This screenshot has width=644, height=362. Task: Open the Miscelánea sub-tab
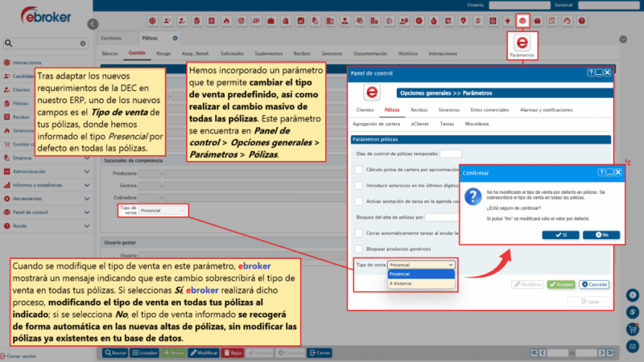[x=477, y=124]
